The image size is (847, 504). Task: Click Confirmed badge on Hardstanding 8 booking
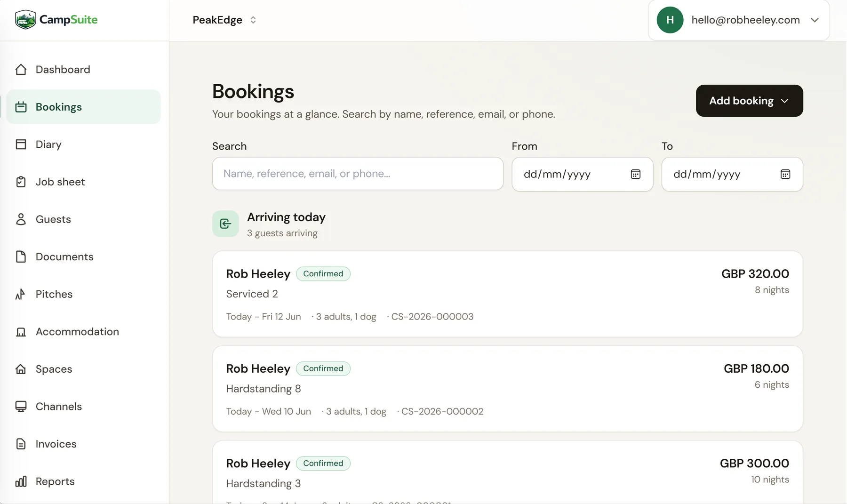pyautogui.click(x=323, y=368)
